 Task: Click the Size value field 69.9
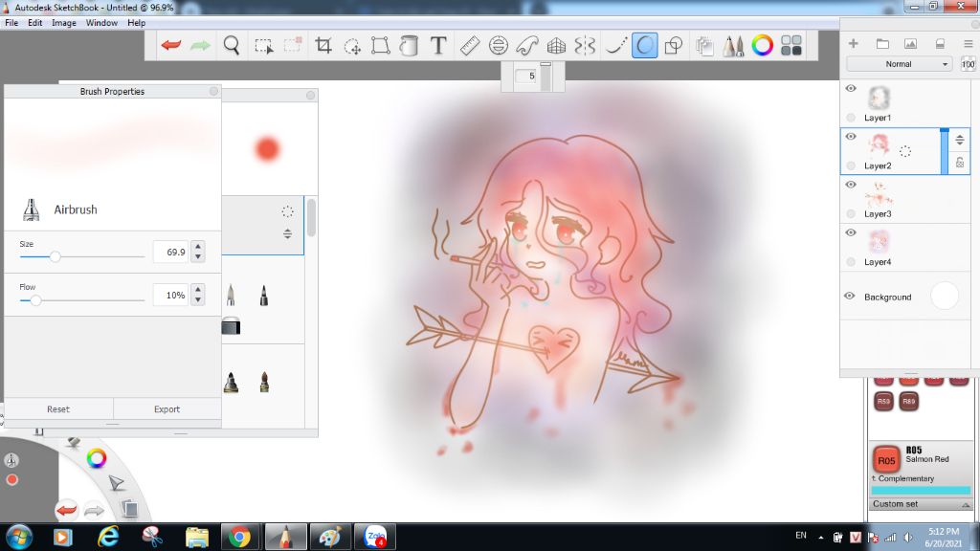click(170, 252)
